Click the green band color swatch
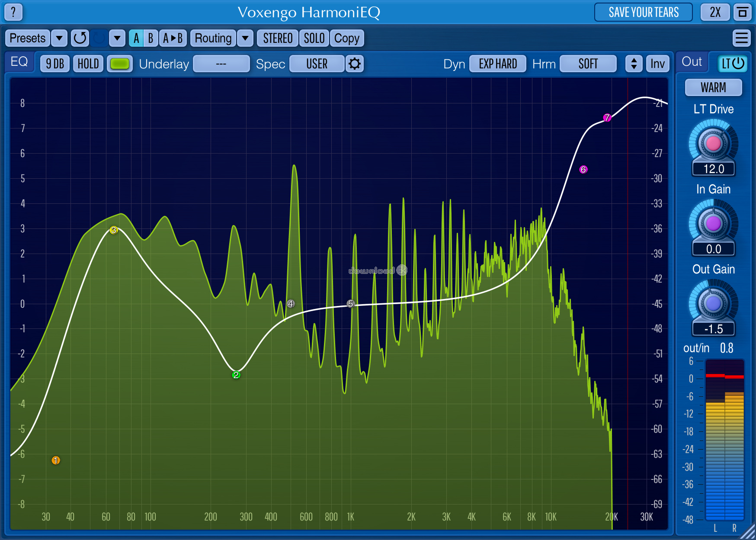756x540 pixels. (120, 64)
